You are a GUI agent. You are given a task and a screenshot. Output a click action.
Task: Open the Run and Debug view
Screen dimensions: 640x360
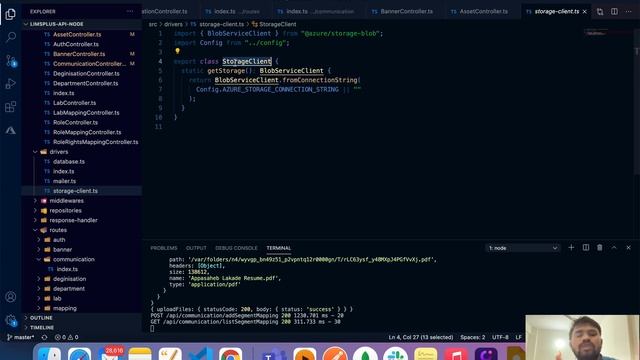click(x=11, y=84)
